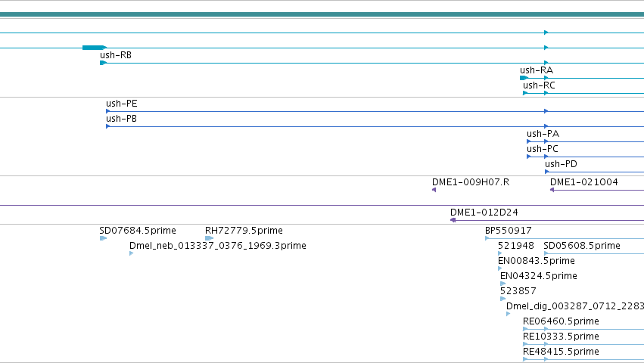Click the thick teal bar at the top

pos(322,15)
